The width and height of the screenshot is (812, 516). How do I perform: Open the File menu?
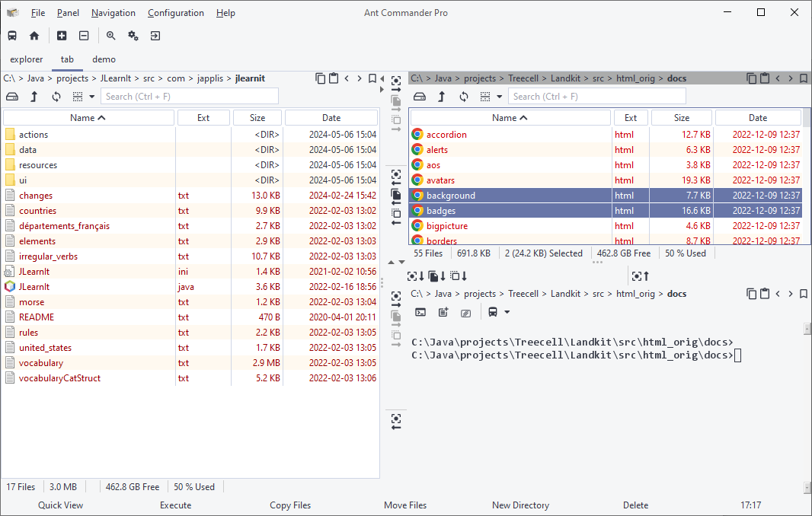point(38,13)
